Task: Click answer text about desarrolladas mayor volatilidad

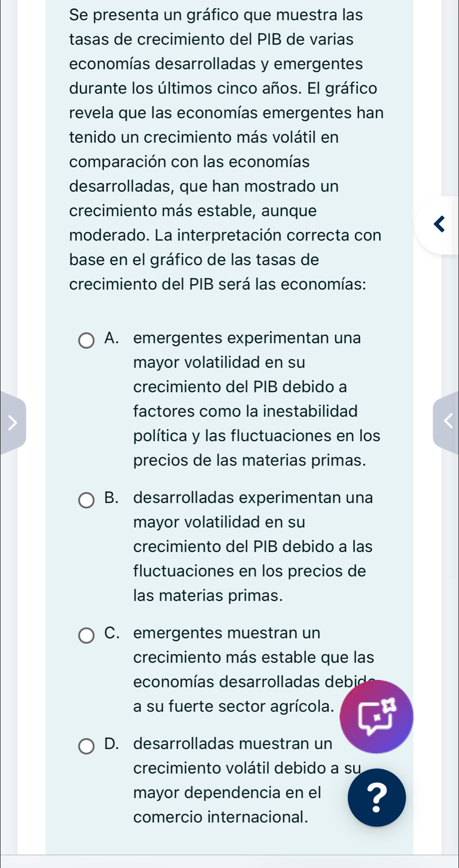Action: pos(253,546)
